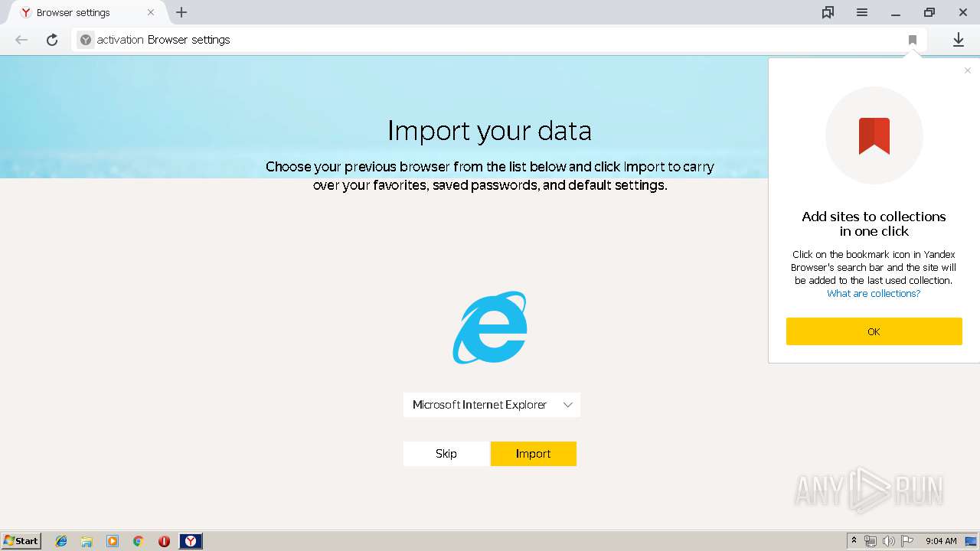Show hidden system tray icons
Screen dimensions: 980x551
point(854,541)
